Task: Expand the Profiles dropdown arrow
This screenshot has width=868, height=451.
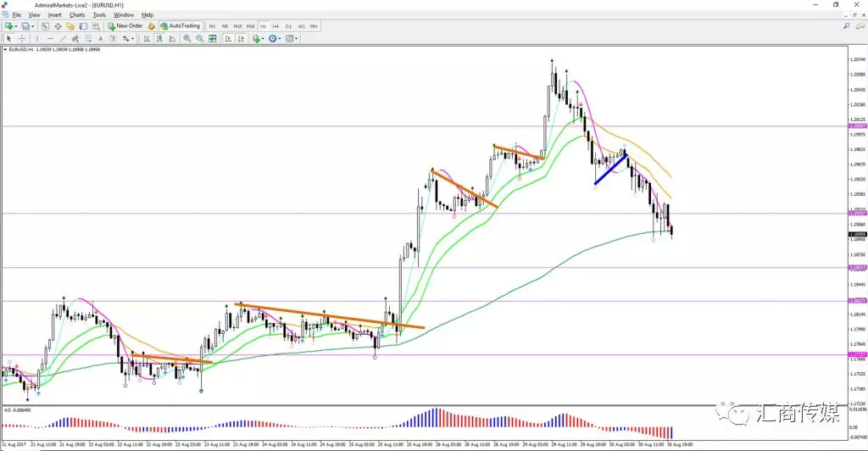Action: pyautogui.click(x=33, y=26)
